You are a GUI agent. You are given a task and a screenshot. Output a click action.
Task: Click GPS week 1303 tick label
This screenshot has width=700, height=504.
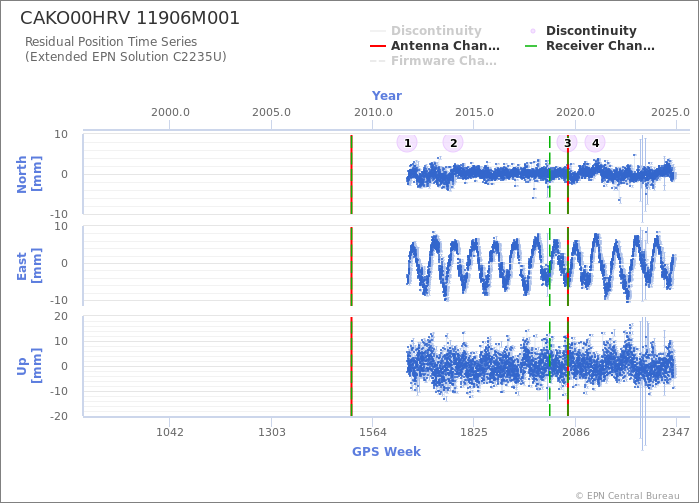[271, 432]
